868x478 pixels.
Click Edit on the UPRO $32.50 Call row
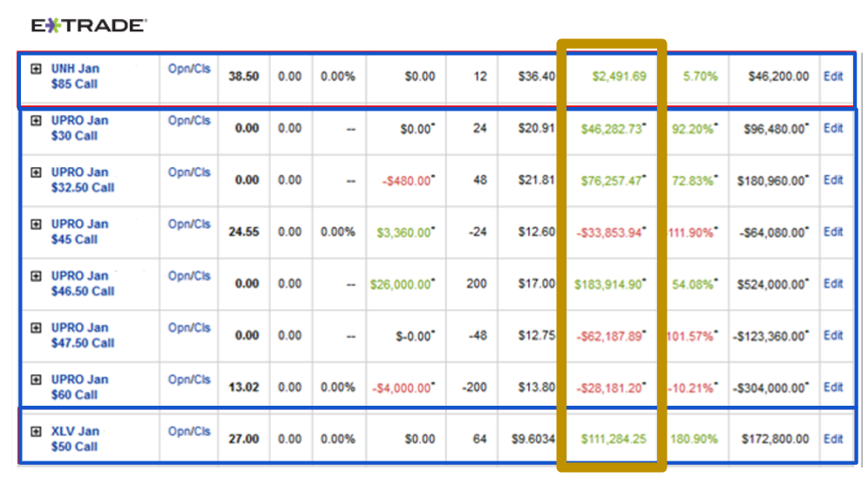[x=833, y=180]
